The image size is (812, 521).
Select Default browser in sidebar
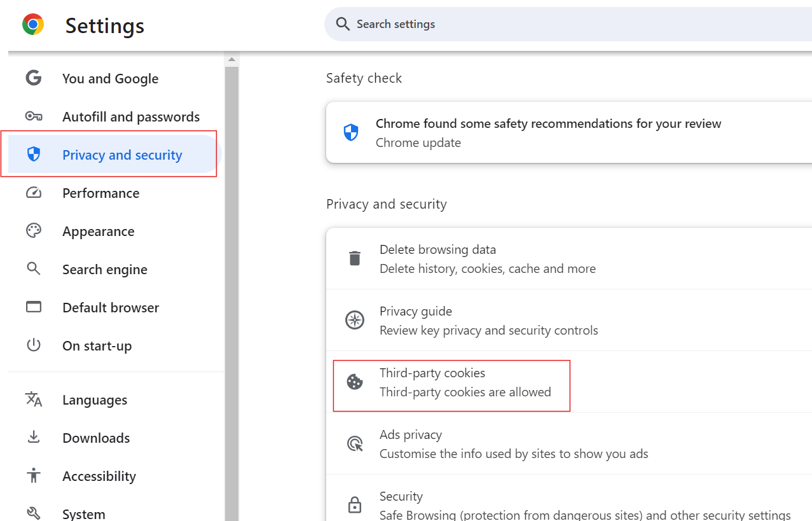[x=112, y=307]
